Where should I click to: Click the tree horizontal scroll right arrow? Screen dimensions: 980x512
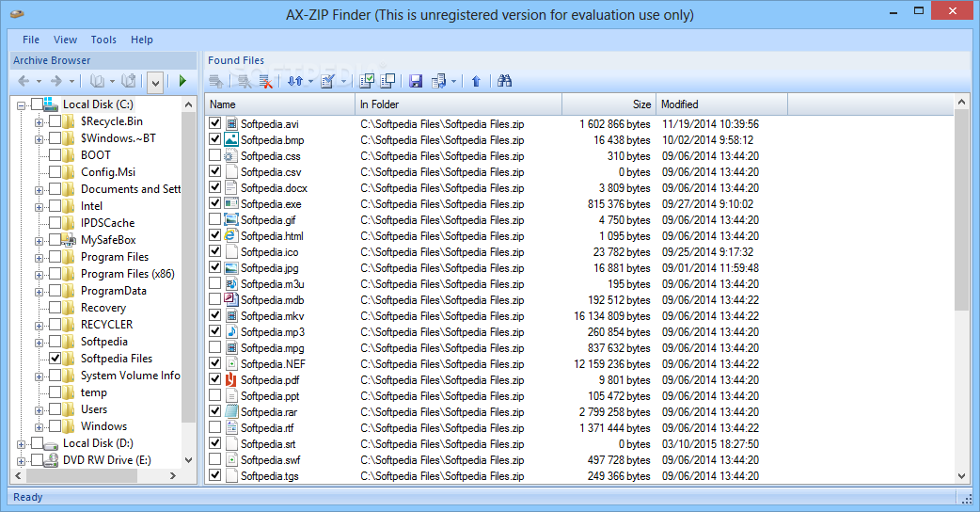(x=173, y=475)
